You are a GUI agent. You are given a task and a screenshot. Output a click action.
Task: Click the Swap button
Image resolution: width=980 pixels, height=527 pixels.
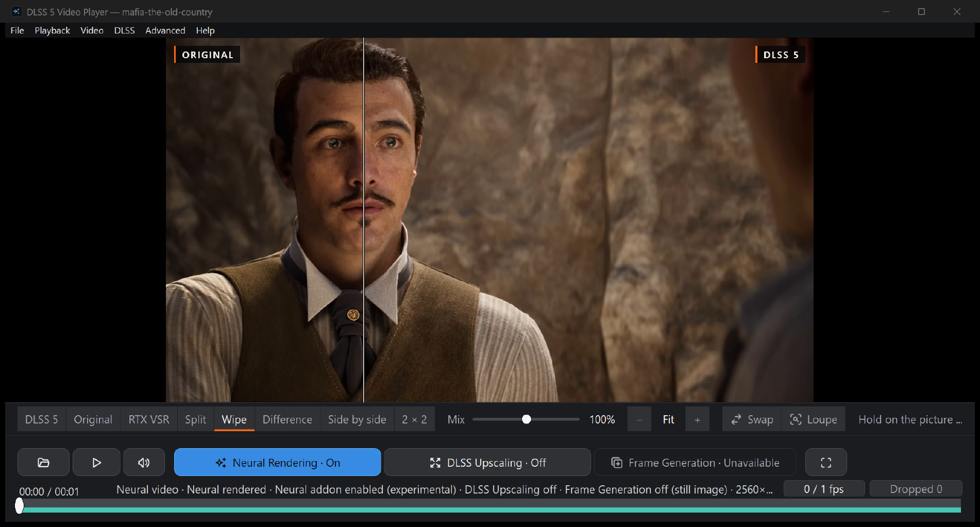pos(752,419)
